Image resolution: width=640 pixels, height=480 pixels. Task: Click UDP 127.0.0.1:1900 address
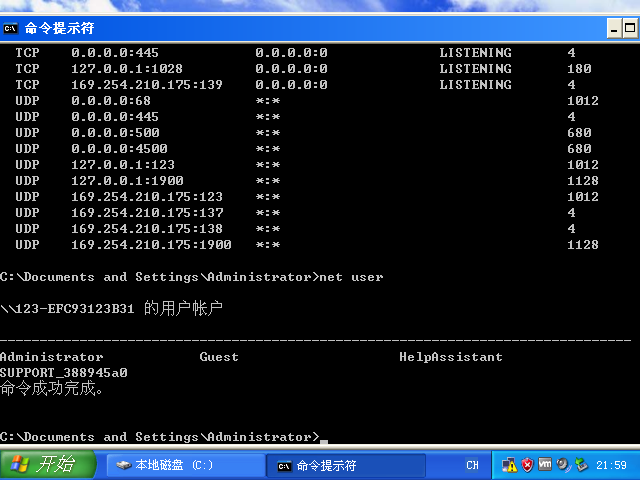[x=127, y=180]
